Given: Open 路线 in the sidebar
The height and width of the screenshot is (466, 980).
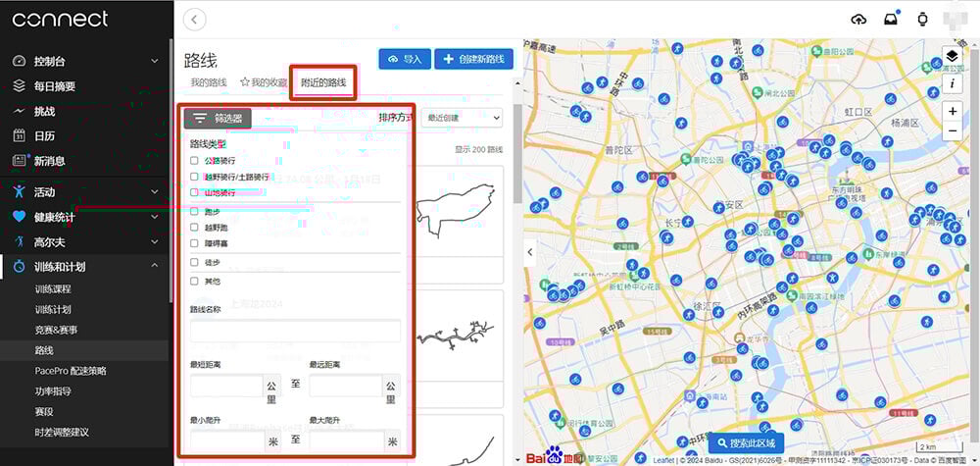Looking at the screenshot, I should pyautogui.click(x=44, y=350).
